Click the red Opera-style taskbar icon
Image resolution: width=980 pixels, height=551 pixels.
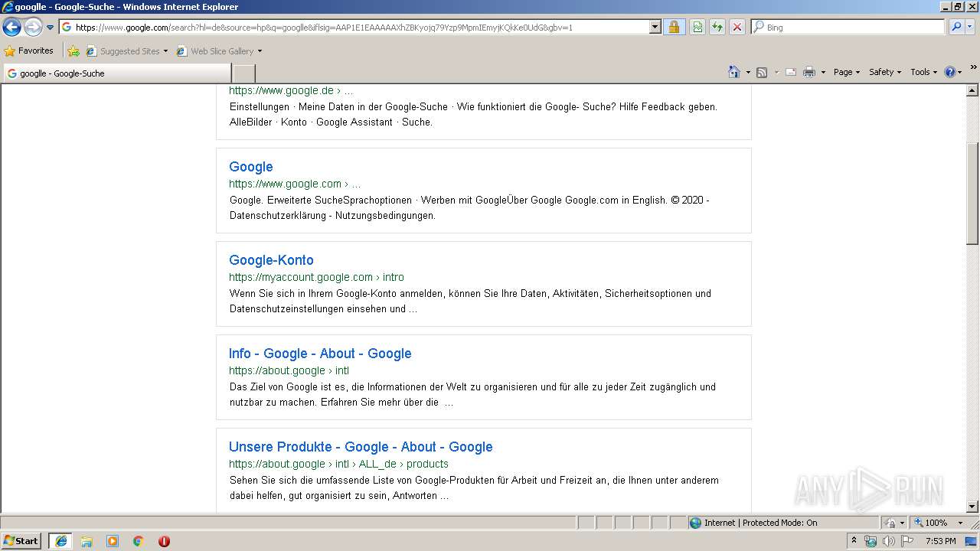click(164, 541)
